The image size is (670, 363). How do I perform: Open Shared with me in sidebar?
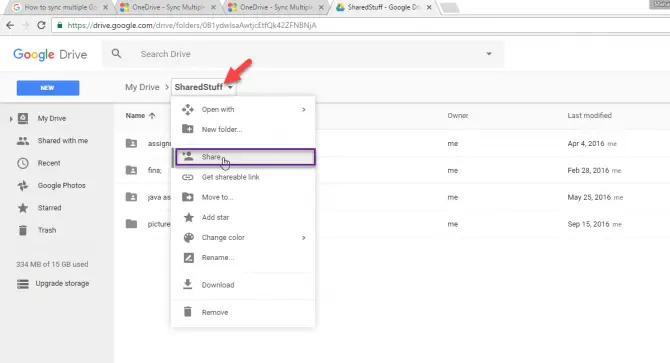(63, 141)
